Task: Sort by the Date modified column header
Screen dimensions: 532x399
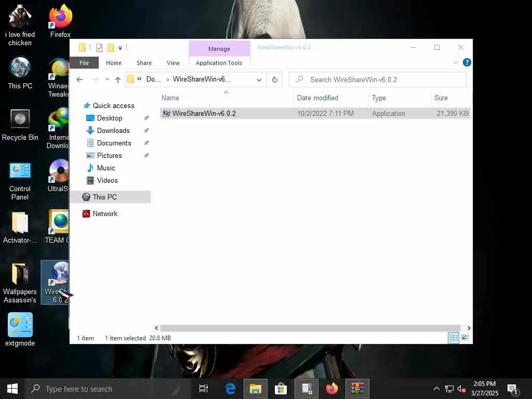Action: (331, 98)
